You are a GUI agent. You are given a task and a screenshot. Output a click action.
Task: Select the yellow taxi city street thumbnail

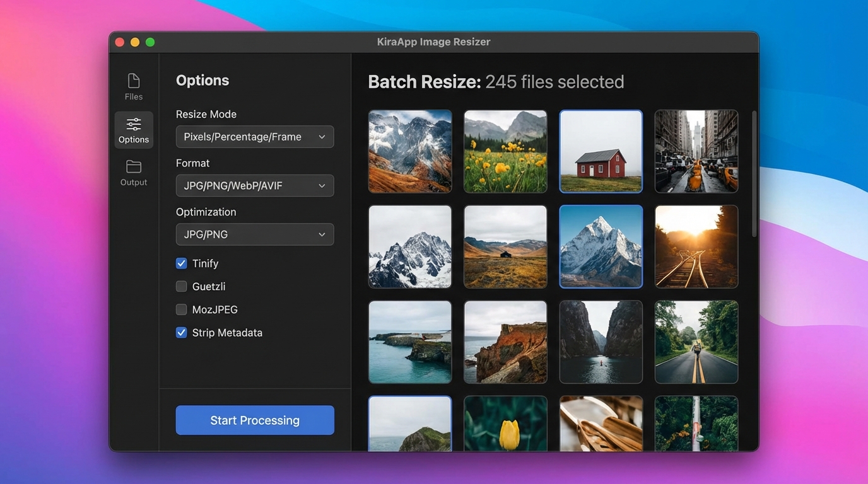pos(696,151)
